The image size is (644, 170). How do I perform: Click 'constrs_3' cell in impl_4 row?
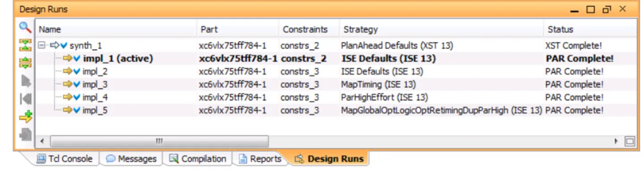[300, 97]
